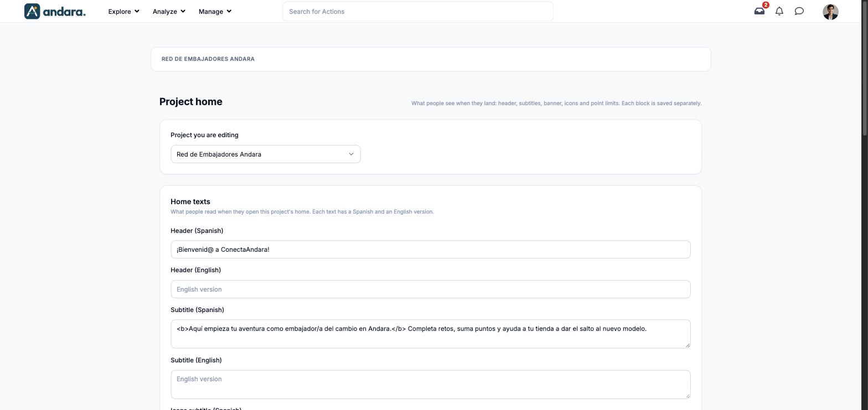Grab the Subtitle (Spanish) textarea resize handle
This screenshot has width=868, height=410.
tap(688, 345)
